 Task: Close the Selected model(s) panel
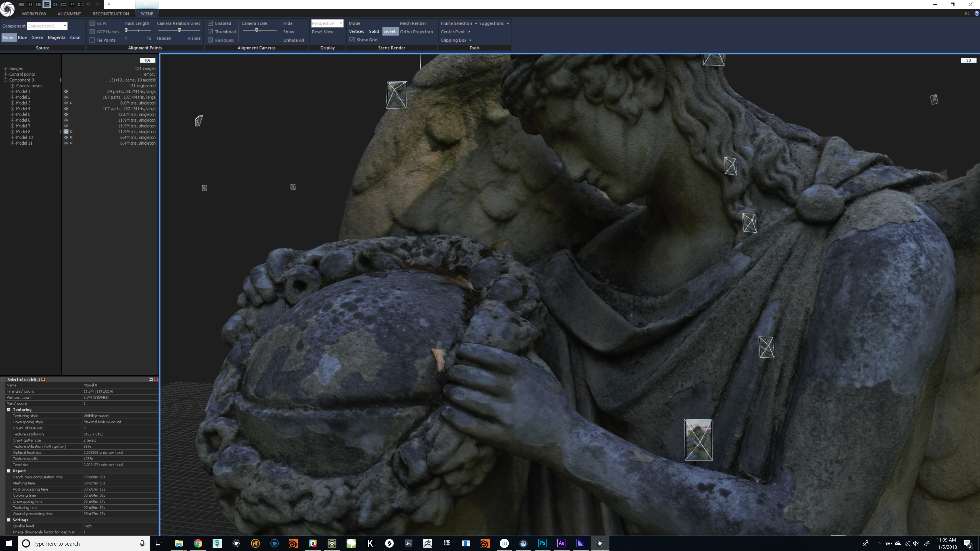click(156, 380)
